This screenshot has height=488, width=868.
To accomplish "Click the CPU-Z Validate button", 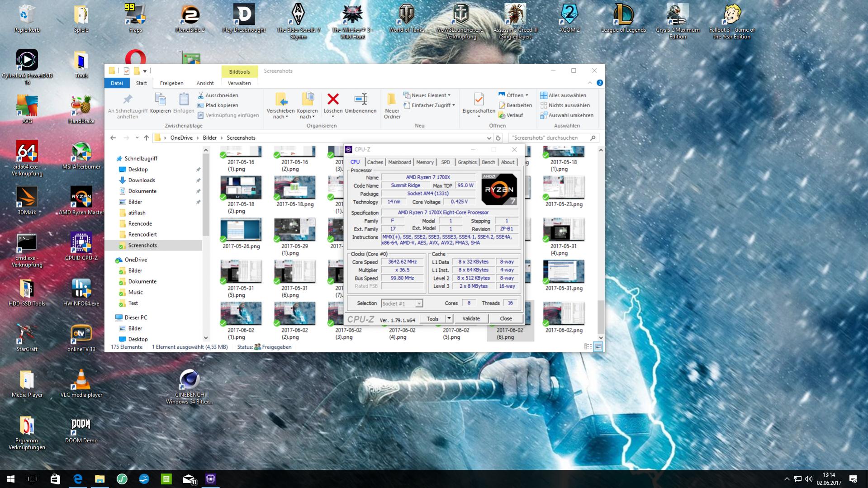I will click(x=471, y=318).
